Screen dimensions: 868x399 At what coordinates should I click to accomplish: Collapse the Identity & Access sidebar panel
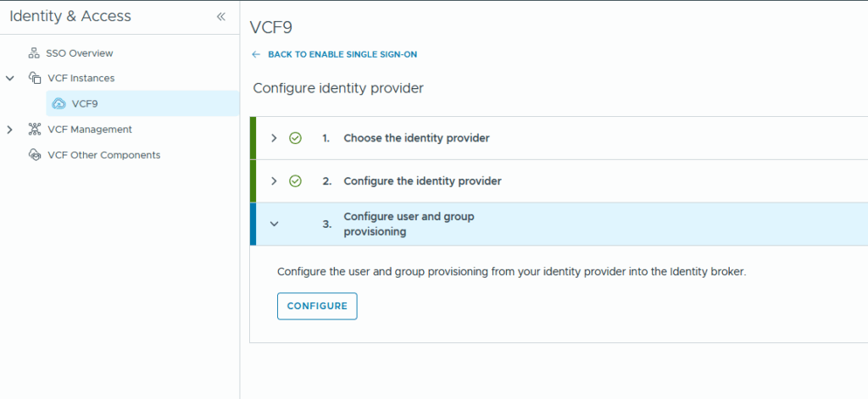(220, 17)
